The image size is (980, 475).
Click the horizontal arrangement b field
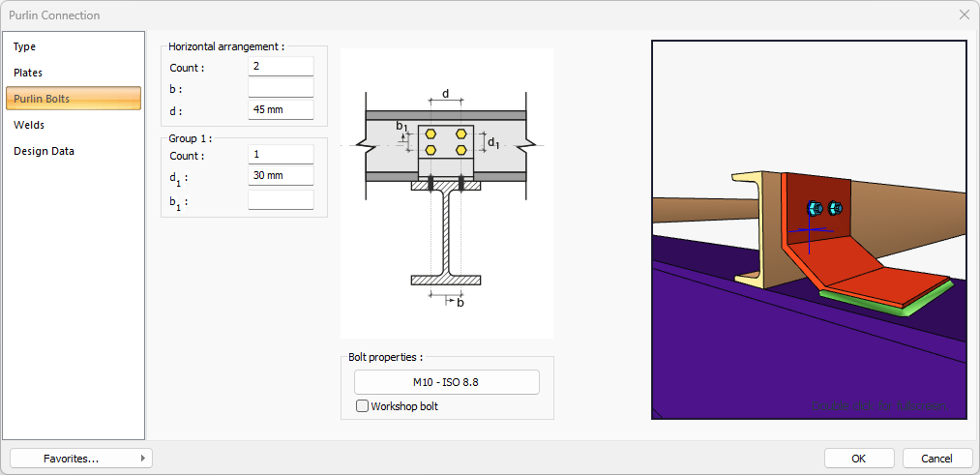(281, 88)
